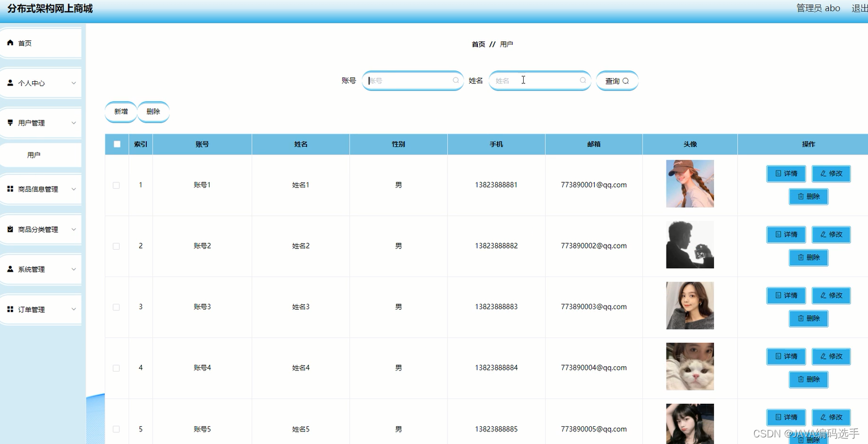Screen dimensions: 868x444
Task: Click the phone number 13823888882 cell
Action: (x=496, y=246)
